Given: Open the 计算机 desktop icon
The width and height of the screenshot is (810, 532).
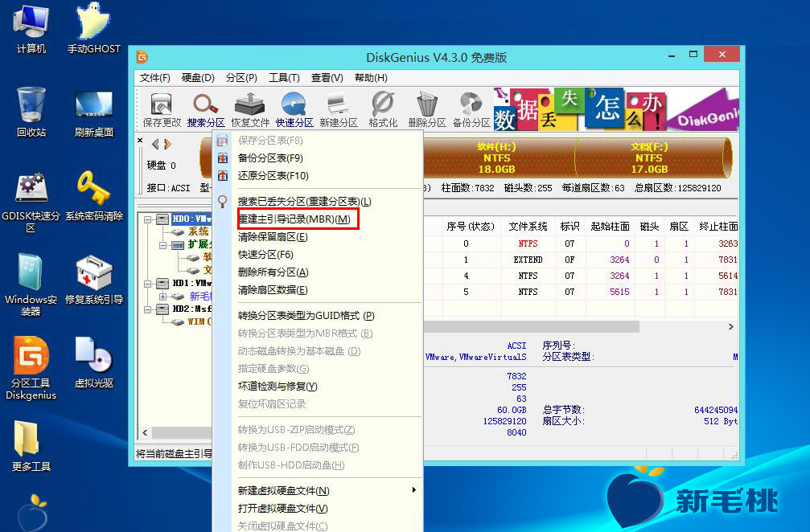Looking at the screenshot, I should coord(31,29).
